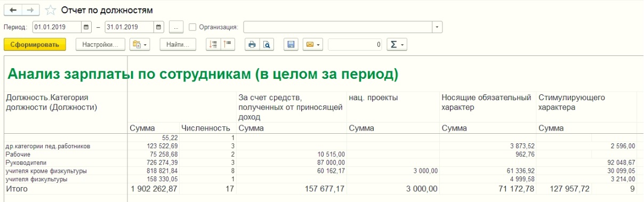The image size is (644, 202).
Task: Print the report with the printer icon
Action: click(252, 44)
